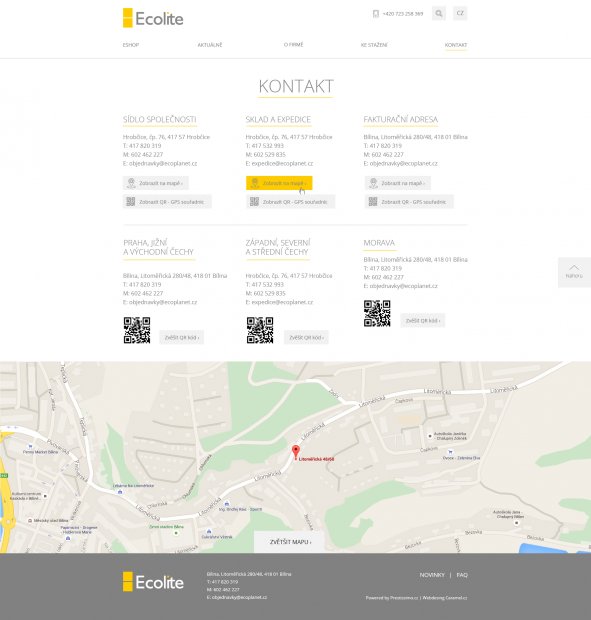This screenshot has height=620, width=591.
Task: Click the Praha region QR code image
Action: point(137,330)
